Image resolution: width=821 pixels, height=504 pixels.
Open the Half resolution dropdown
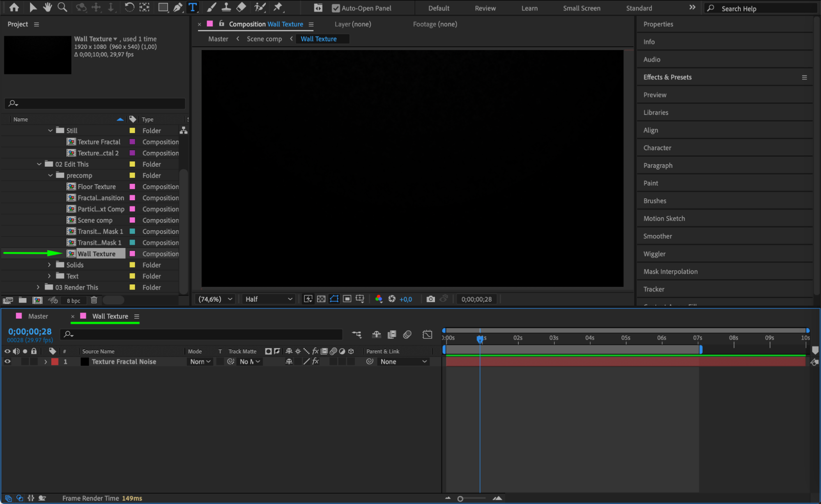[269, 299]
